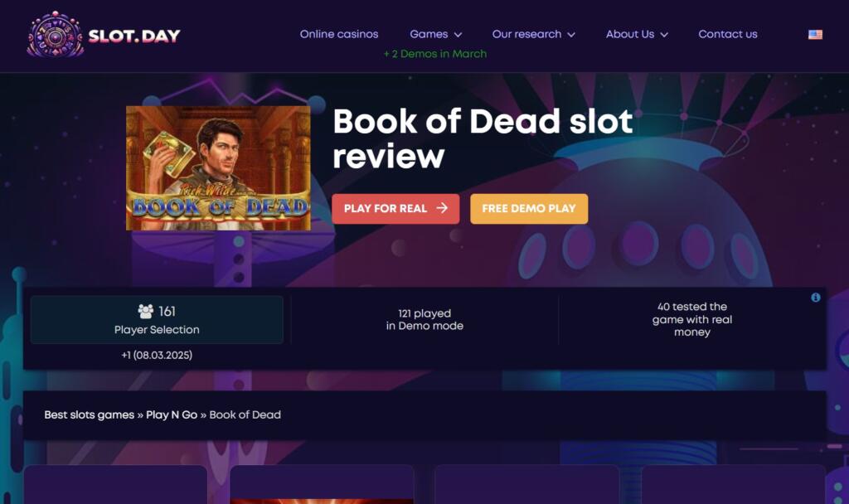
Task: Click the Free Demo Play button
Action: (x=529, y=208)
